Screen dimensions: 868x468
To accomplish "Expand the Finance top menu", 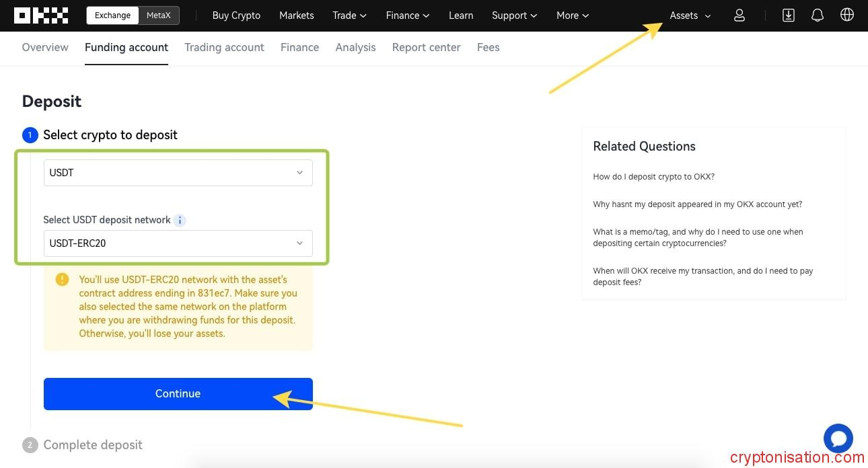I will 408,15.
